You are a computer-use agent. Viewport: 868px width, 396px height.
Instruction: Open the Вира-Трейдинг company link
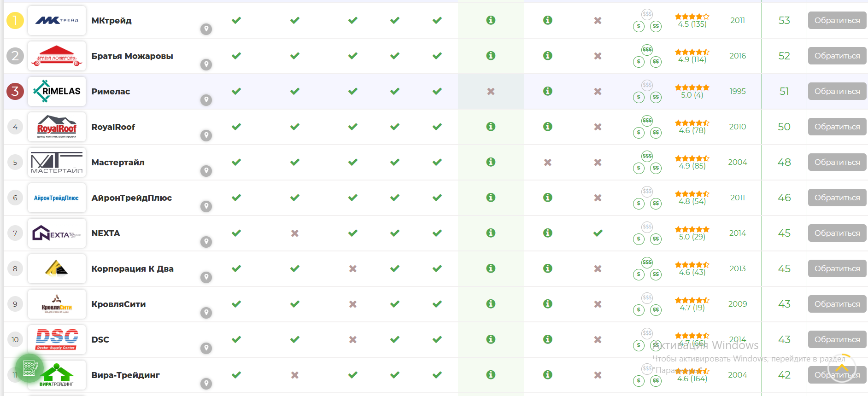click(x=125, y=375)
